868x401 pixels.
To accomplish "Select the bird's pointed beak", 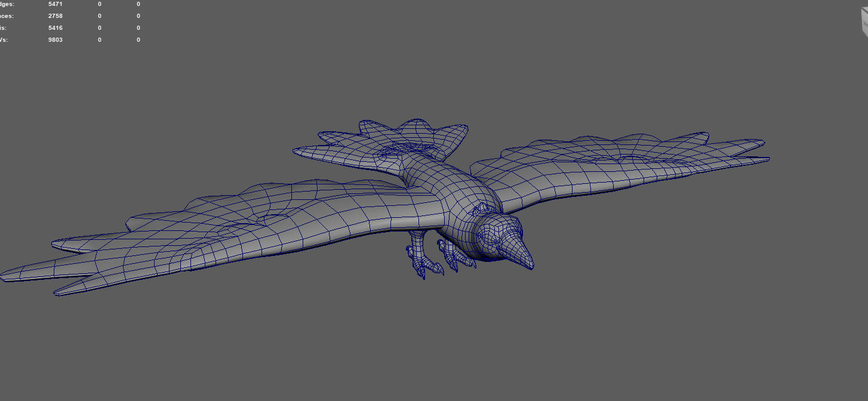I will pos(522,254).
